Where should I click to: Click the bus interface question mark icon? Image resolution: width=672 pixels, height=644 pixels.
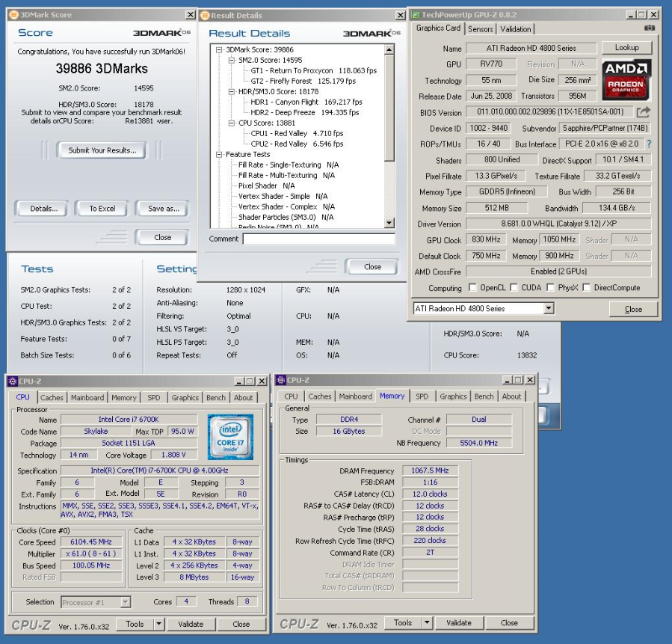pos(649,144)
